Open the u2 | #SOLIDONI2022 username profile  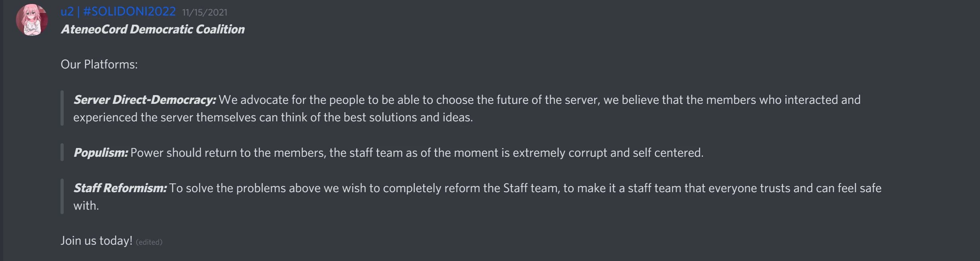pyautogui.click(x=118, y=12)
